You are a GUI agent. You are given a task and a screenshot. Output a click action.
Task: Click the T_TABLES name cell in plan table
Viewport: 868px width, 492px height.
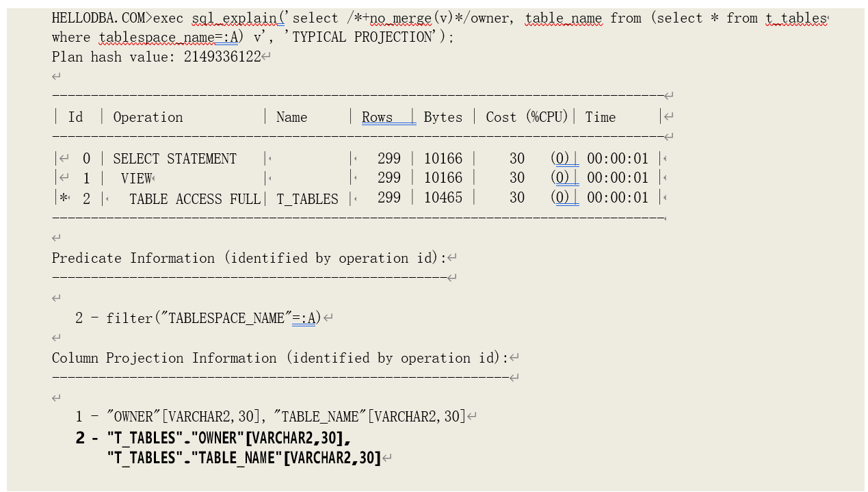[x=307, y=199]
